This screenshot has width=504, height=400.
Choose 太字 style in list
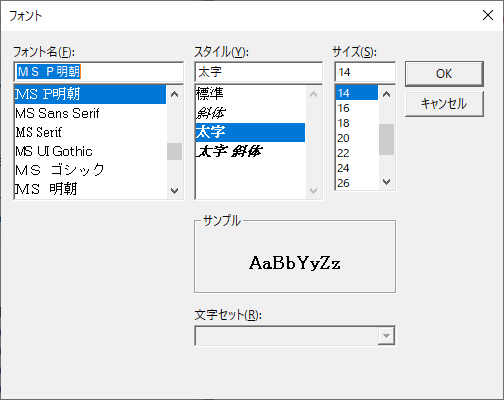[x=250, y=132]
